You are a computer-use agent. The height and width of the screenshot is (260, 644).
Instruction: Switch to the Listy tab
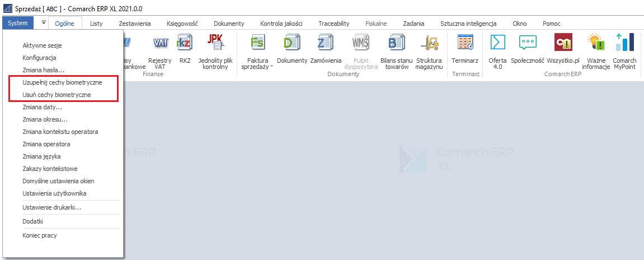click(x=97, y=24)
